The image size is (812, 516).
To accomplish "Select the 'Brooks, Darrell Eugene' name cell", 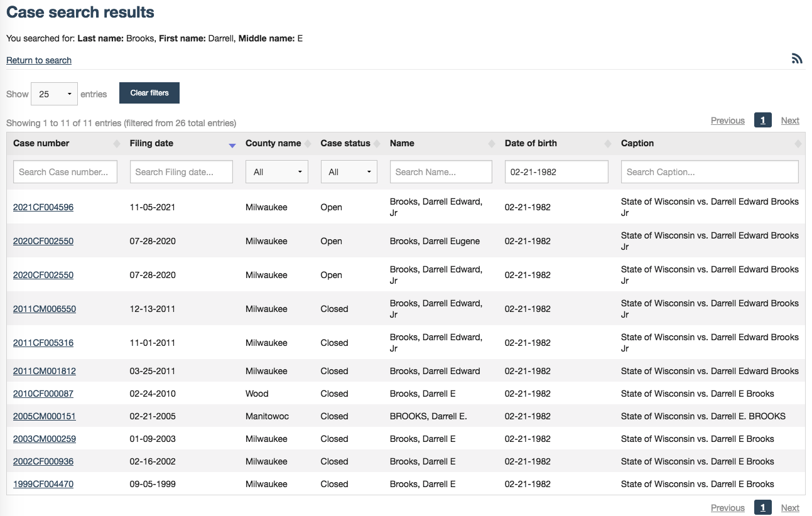I will 435,241.
